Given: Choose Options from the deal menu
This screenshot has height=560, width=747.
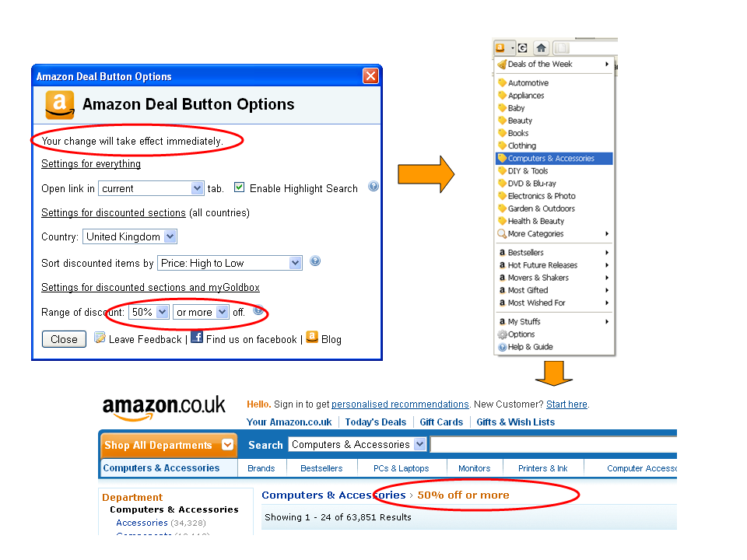Looking at the screenshot, I should (521, 334).
